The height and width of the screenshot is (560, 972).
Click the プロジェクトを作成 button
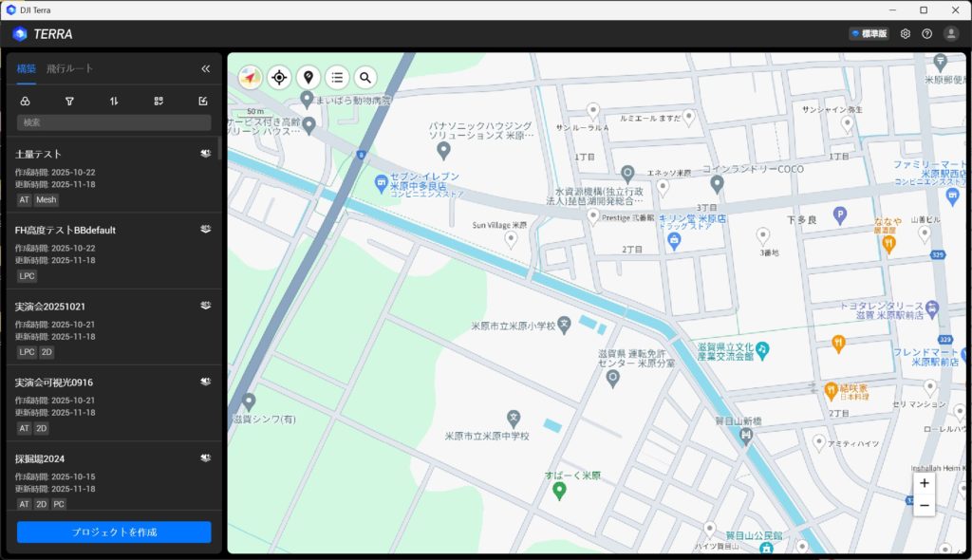click(x=114, y=532)
